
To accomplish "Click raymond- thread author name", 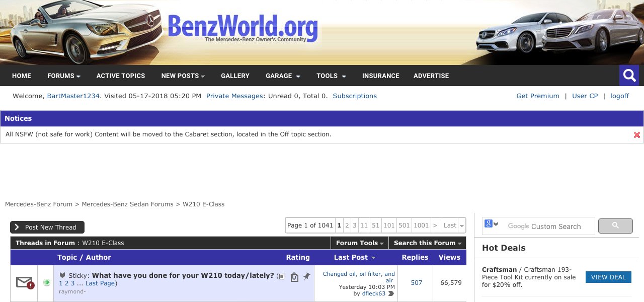I will (x=72, y=291).
